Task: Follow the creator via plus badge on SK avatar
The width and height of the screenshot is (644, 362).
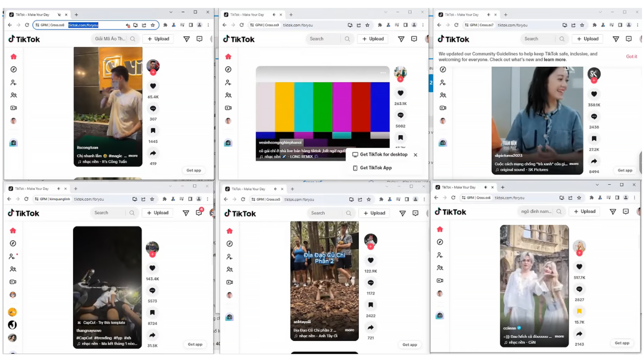Action: [x=594, y=80]
